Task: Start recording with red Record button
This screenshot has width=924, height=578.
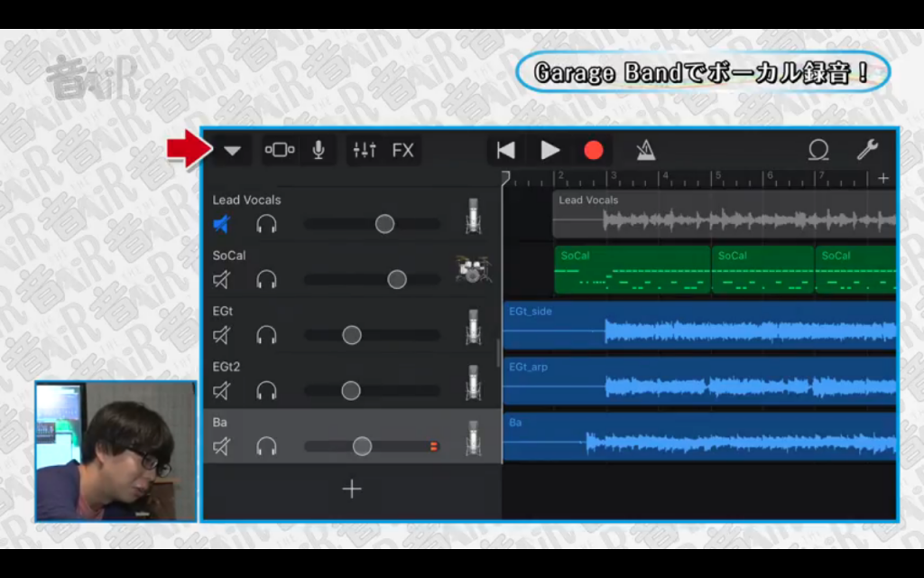Action: pos(593,151)
